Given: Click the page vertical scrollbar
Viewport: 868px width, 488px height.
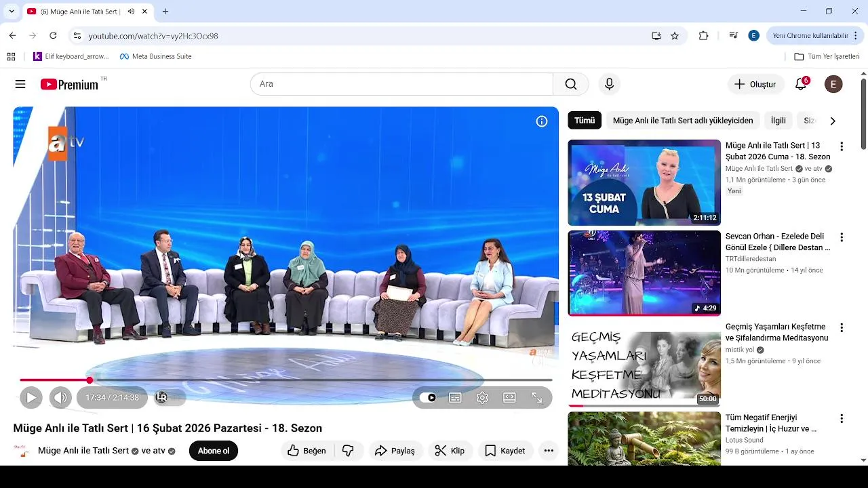Looking at the screenshot, I should [863, 114].
